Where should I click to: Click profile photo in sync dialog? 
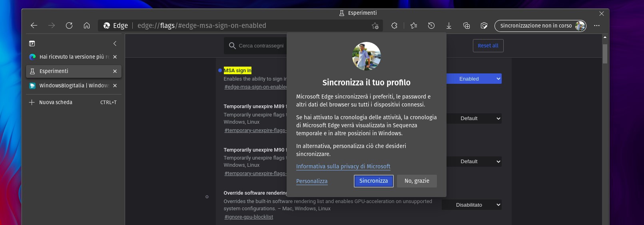click(x=366, y=56)
